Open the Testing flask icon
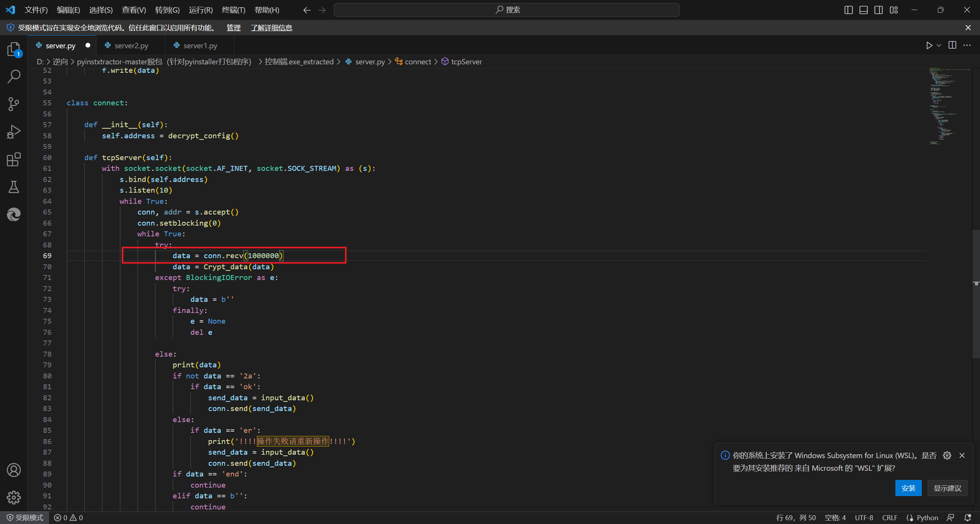This screenshot has height=524, width=980. pos(14,187)
